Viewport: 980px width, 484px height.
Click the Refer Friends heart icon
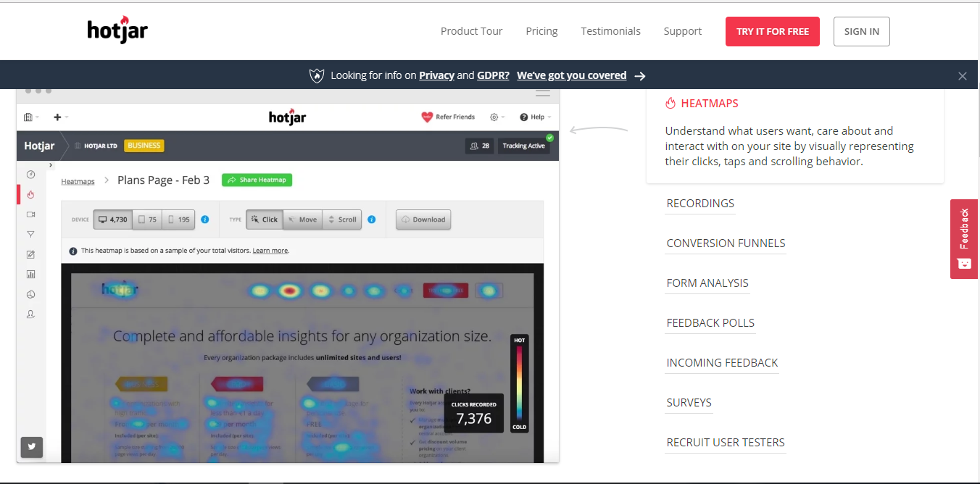[427, 117]
